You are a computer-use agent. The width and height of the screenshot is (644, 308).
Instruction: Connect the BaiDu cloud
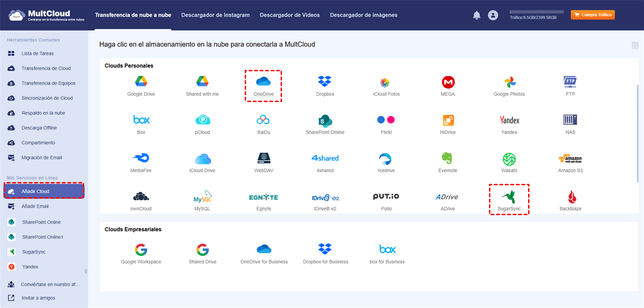(263, 120)
